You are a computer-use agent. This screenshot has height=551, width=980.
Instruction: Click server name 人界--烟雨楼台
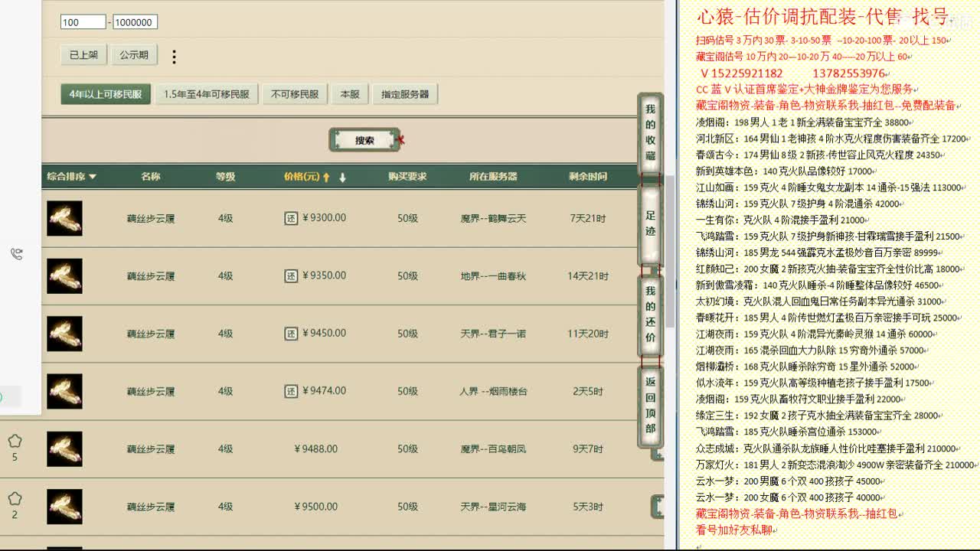click(493, 391)
